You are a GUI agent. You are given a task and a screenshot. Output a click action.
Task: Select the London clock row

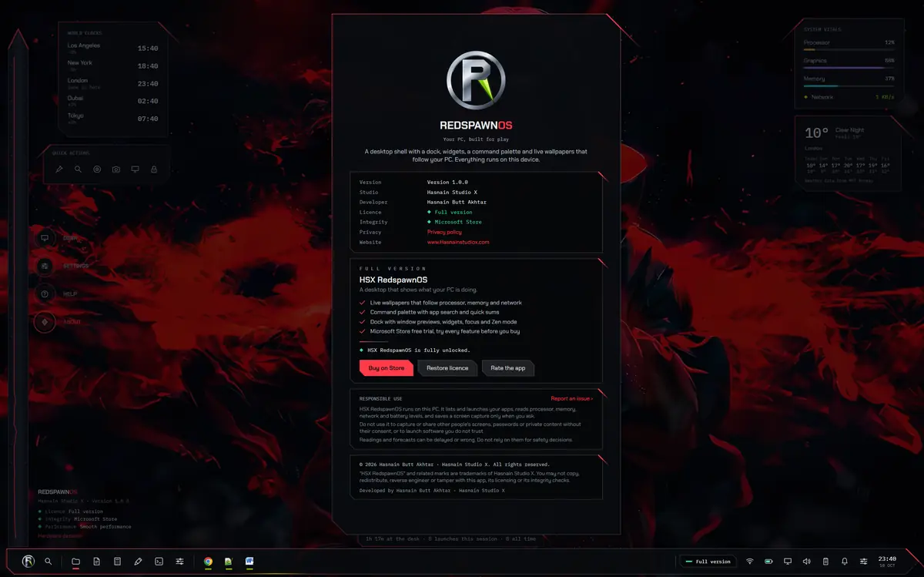pos(113,83)
